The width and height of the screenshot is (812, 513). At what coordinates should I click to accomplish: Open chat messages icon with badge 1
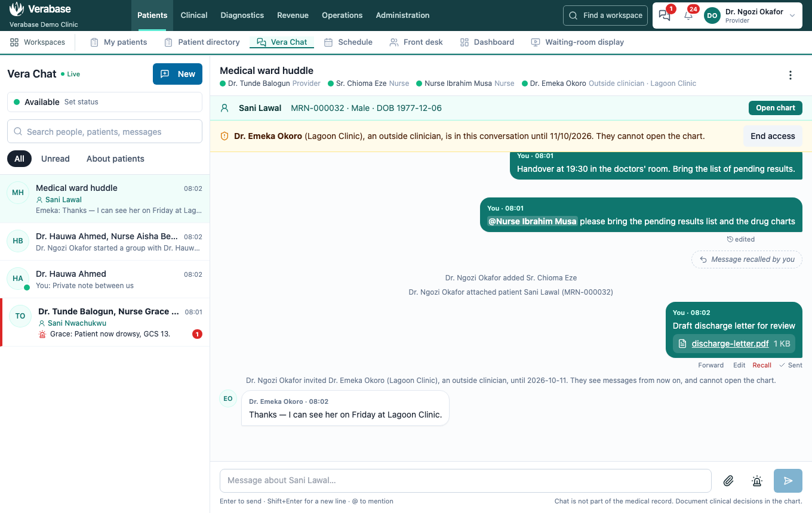tap(665, 16)
